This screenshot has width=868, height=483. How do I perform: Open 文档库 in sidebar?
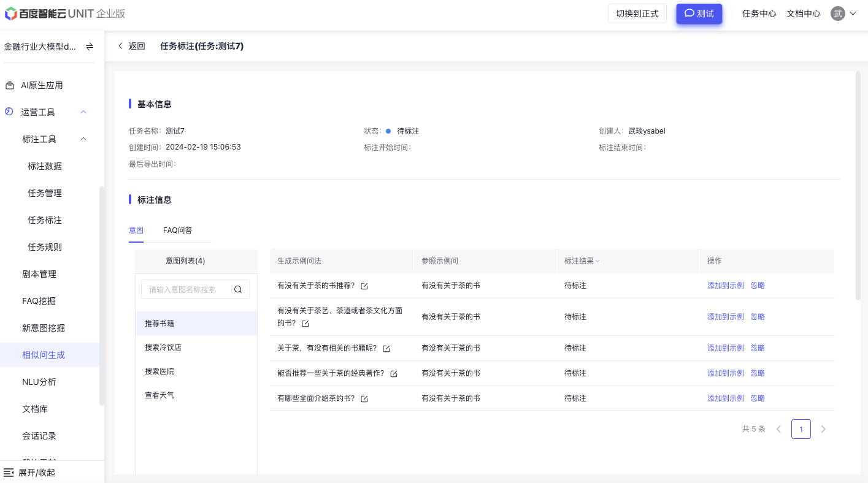pos(35,409)
